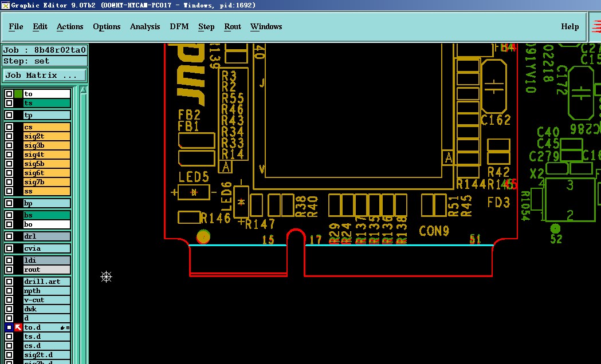The image size is (601, 364).
Task: Open the Edit menu
Action: click(x=40, y=26)
